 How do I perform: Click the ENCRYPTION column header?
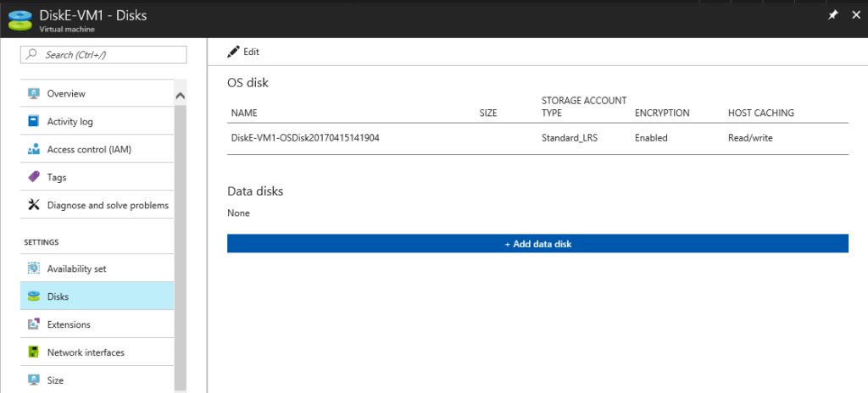coord(662,113)
